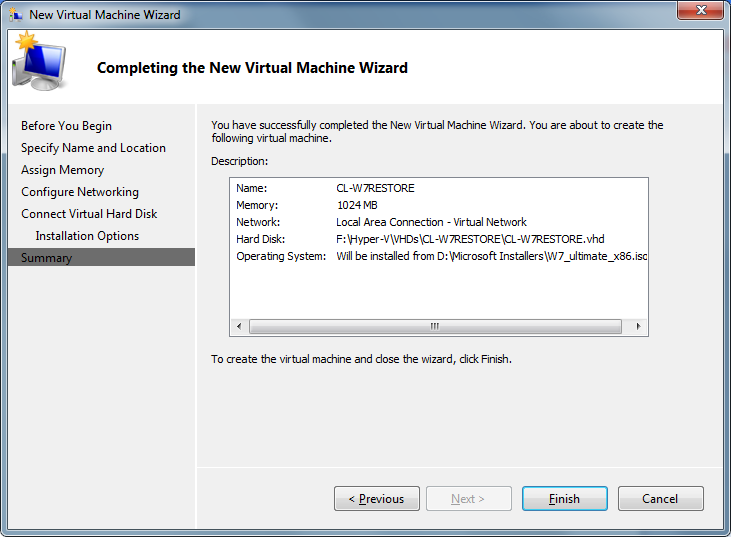Click the left arrow of the horizontal scrollbar
Viewport: 731px width, 537px height.
(239, 327)
